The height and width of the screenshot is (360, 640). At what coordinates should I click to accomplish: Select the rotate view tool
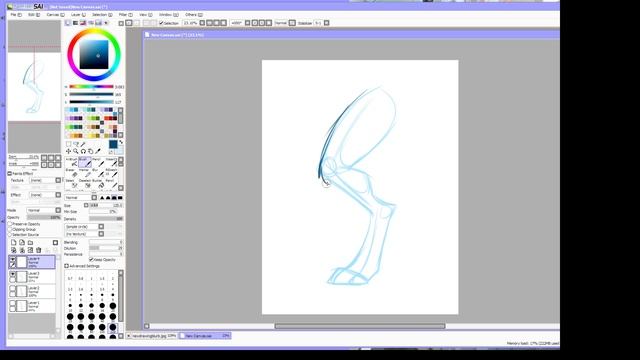83,151
